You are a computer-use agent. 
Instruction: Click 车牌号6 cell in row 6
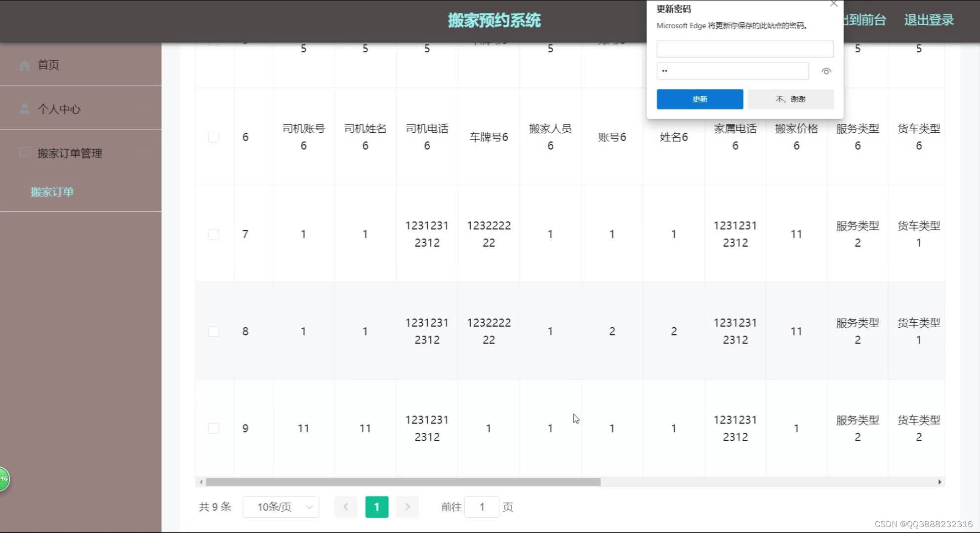click(489, 137)
